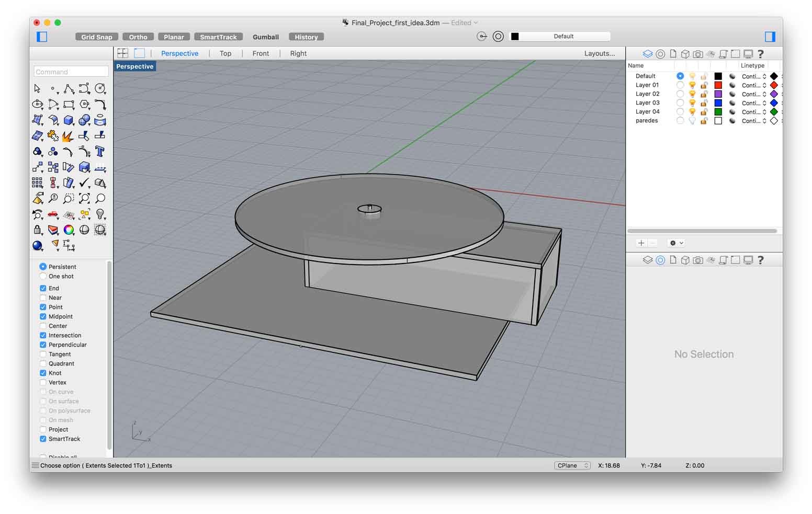This screenshot has height=514, width=812.
Task: Open the Layouts... button
Action: pyautogui.click(x=600, y=53)
